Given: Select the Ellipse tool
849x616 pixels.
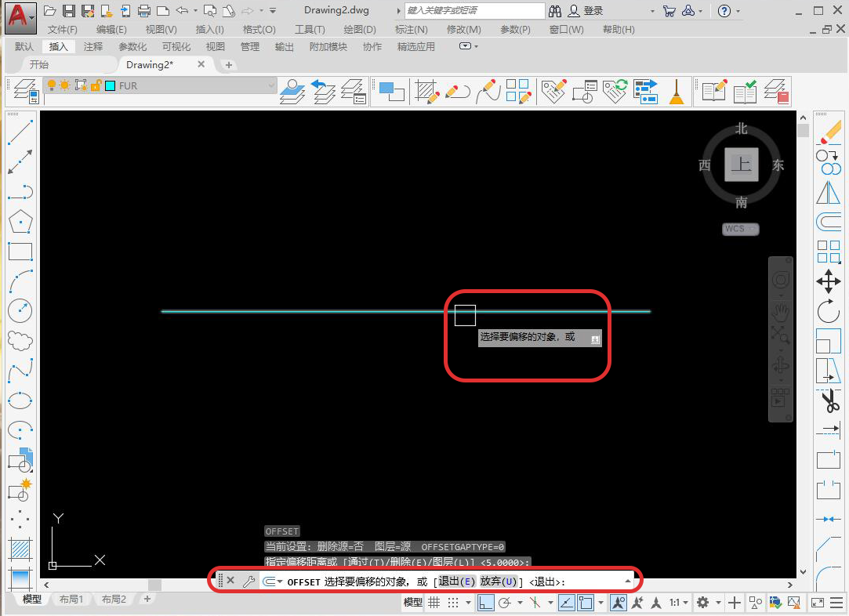Looking at the screenshot, I should coord(20,400).
